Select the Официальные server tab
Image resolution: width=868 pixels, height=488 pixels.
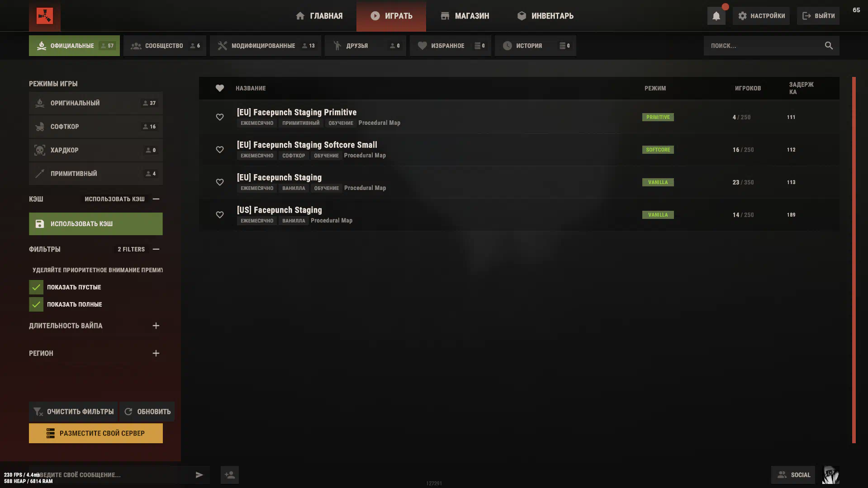pos(74,46)
